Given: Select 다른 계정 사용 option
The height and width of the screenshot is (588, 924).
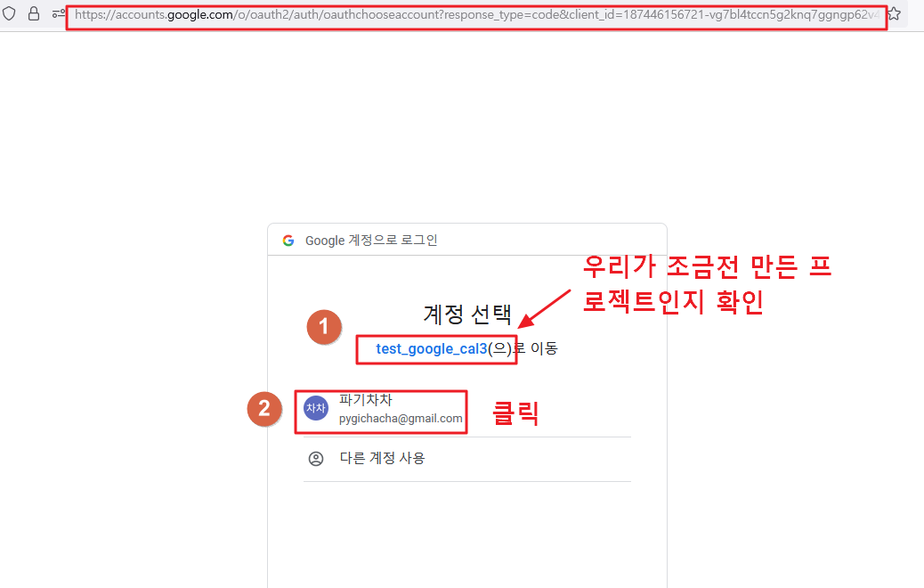Looking at the screenshot, I should (x=466, y=459).
